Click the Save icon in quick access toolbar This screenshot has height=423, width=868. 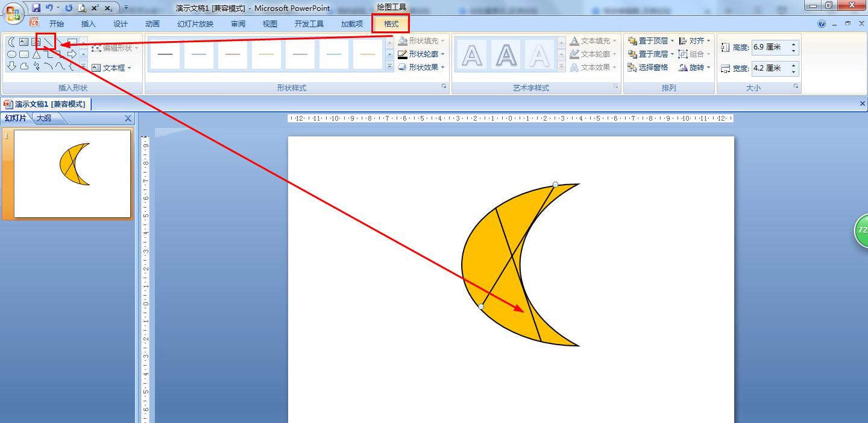pyautogui.click(x=36, y=8)
